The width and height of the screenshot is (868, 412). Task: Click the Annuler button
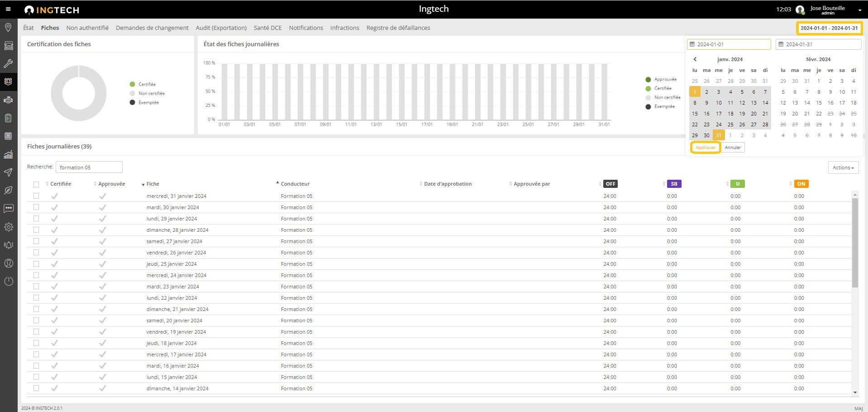pyautogui.click(x=732, y=147)
